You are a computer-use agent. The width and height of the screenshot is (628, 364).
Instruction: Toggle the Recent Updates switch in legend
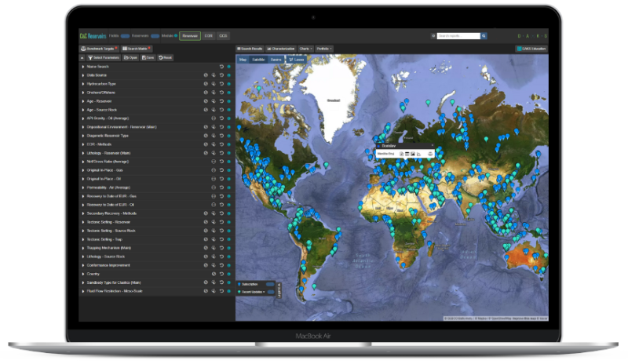271,291
